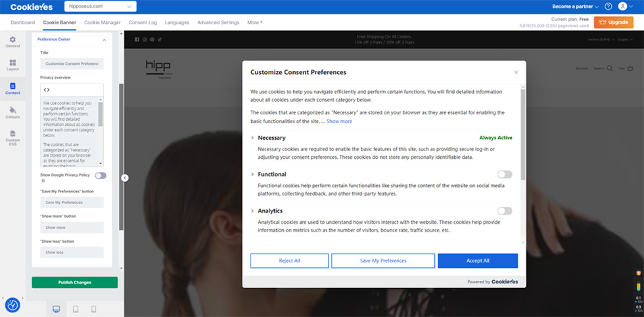Screen dimensions: 644x317
Task: Go to the Consent Log tab
Action: [143, 22]
